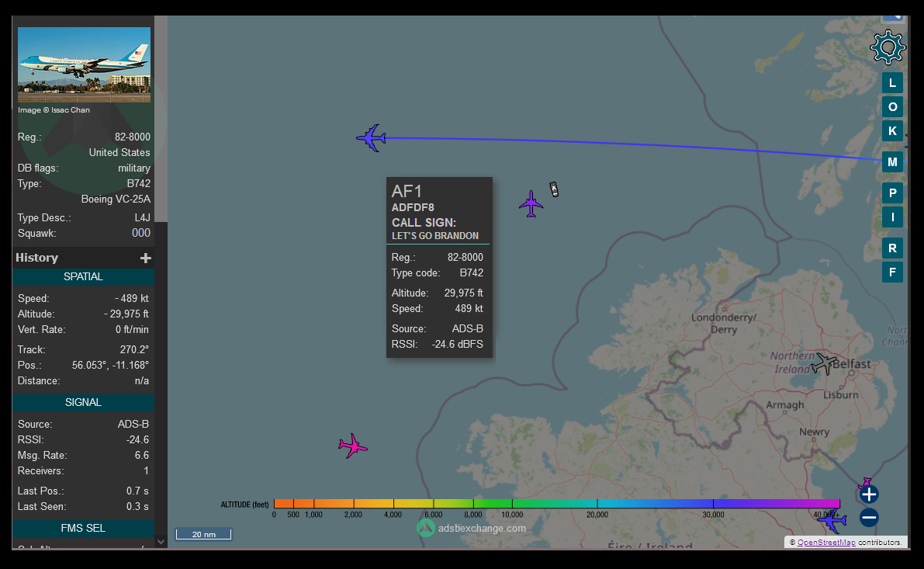Click the adsbexchange.com text
This screenshot has height=569, width=924.
[x=482, y=529]
